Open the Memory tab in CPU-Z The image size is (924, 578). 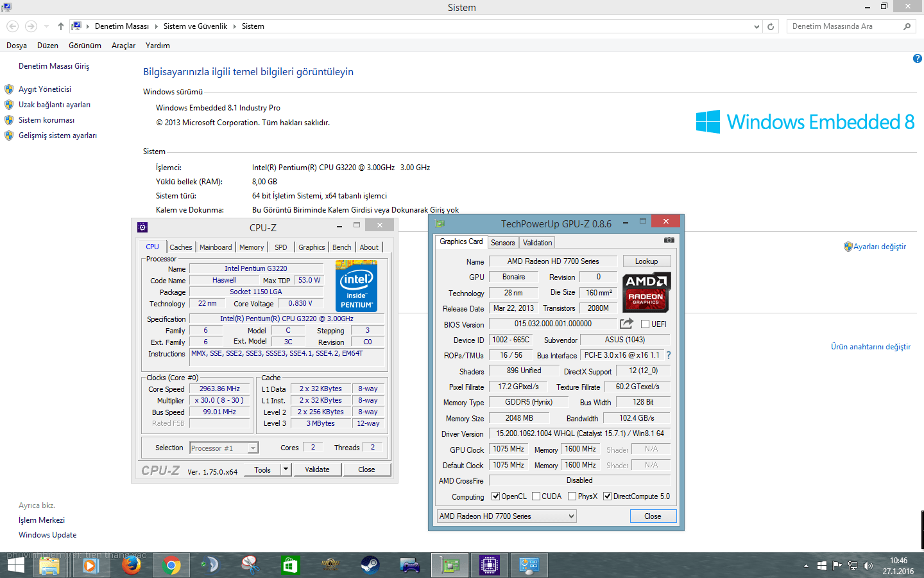[x=252, y=247]
